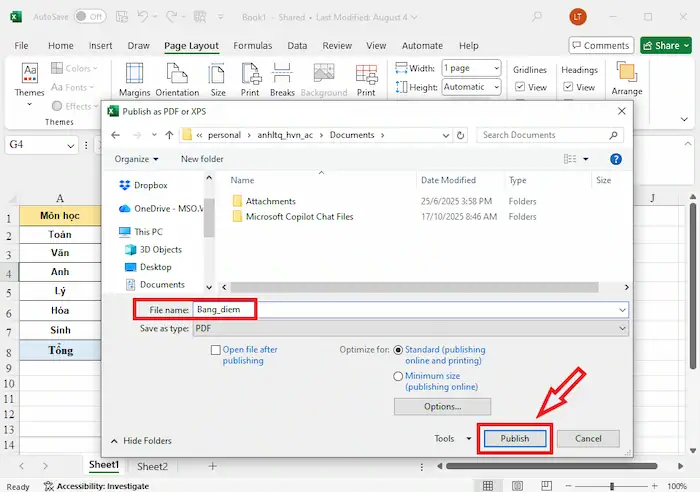Open the Organize dropdown menu
This screenshot has width=700, height=492.
pos(136,159)
